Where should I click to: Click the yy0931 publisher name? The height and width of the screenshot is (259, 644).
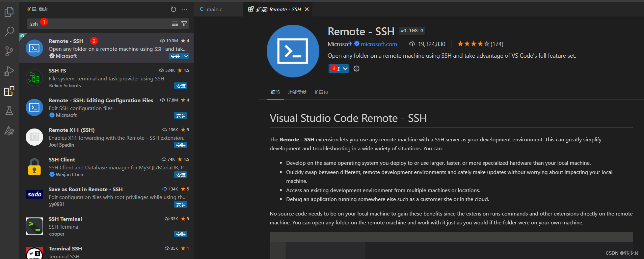[57, 204]
